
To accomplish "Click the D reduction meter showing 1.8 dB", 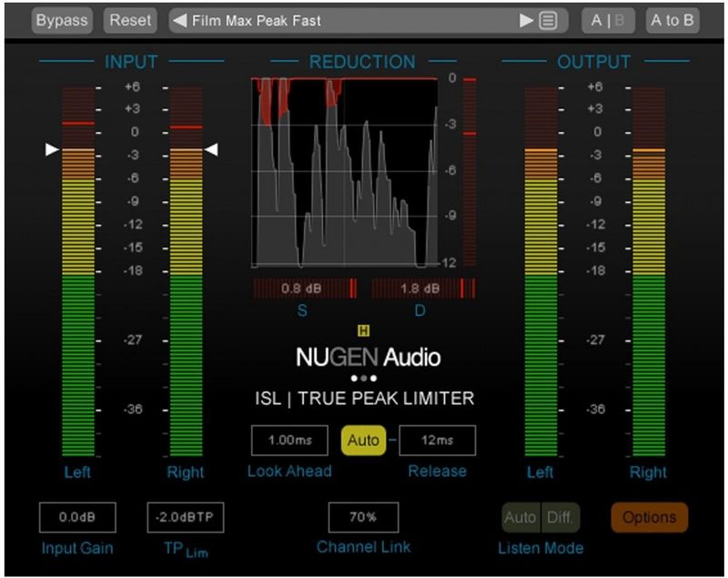I will tap(423, 289).
